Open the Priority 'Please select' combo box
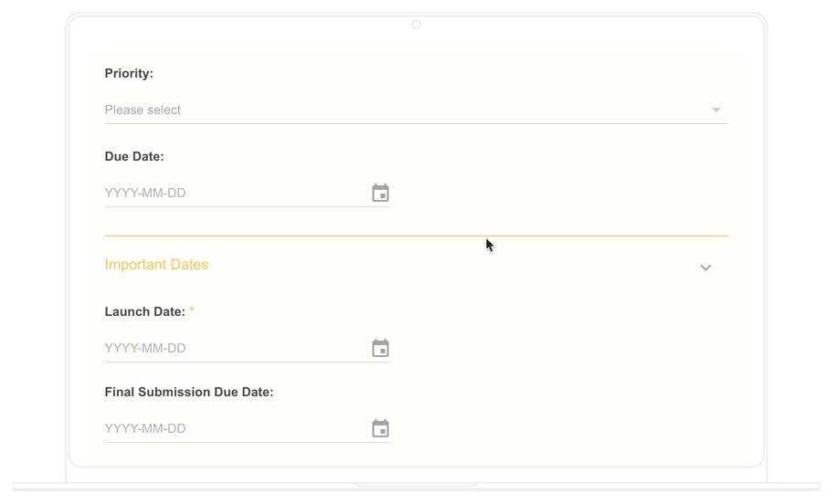The width and height of the screenshot is (836, 504). tap(416, 110)
